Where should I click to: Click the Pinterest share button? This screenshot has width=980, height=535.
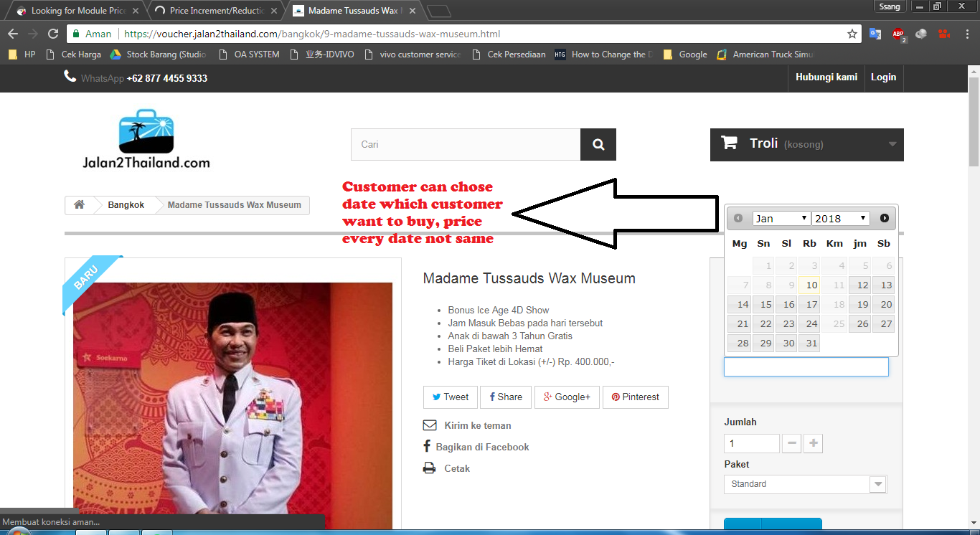point(635,397)
